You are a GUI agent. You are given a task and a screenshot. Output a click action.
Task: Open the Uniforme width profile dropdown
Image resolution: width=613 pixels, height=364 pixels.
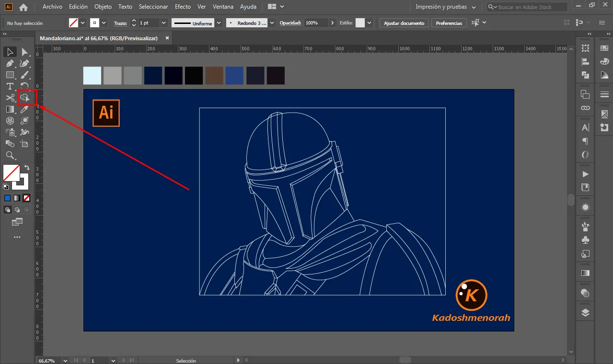(x=219, y=23)
